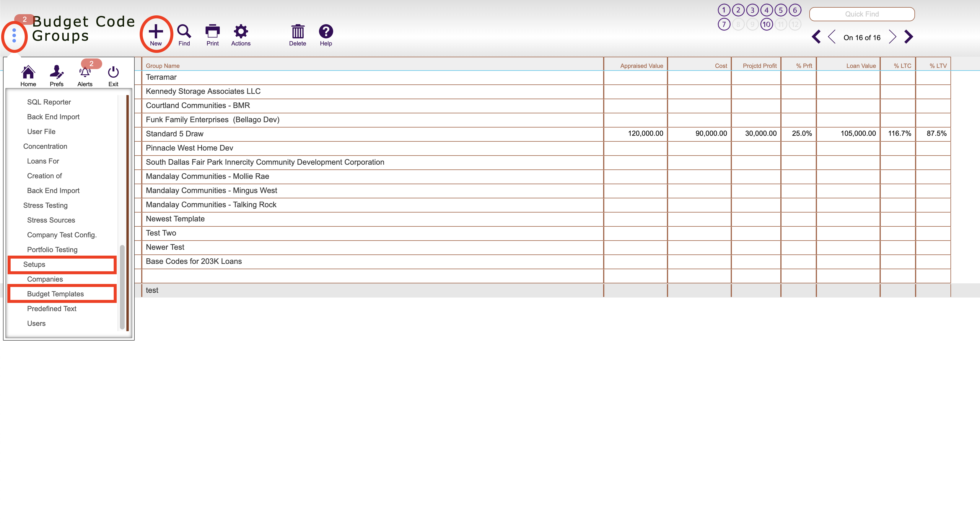Open Portfolio Testing menu entry

point(52,250)
